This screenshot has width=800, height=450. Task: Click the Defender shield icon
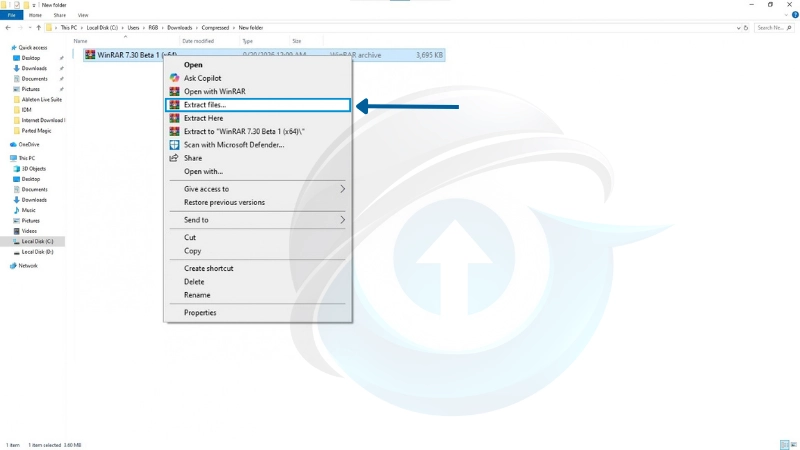click(x=174, y=145)
